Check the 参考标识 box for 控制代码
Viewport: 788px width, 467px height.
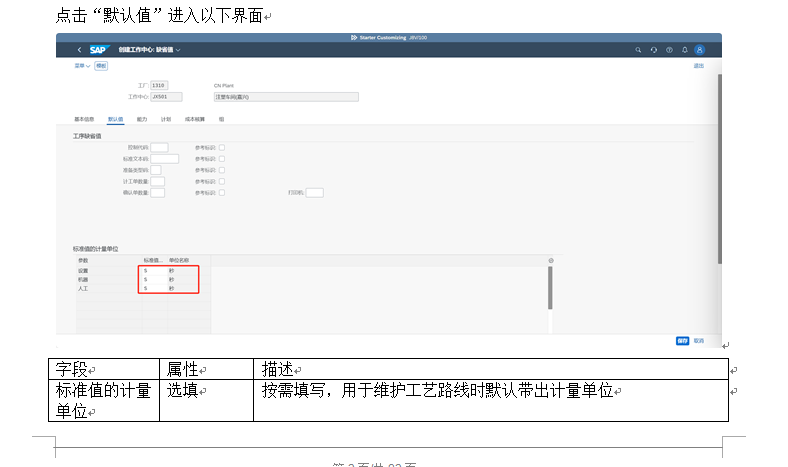pos(222,147)
